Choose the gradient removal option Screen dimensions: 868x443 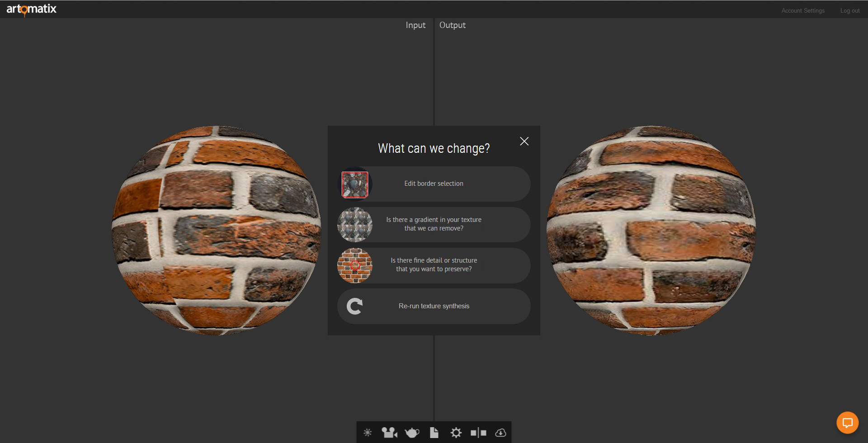(434, 225)
